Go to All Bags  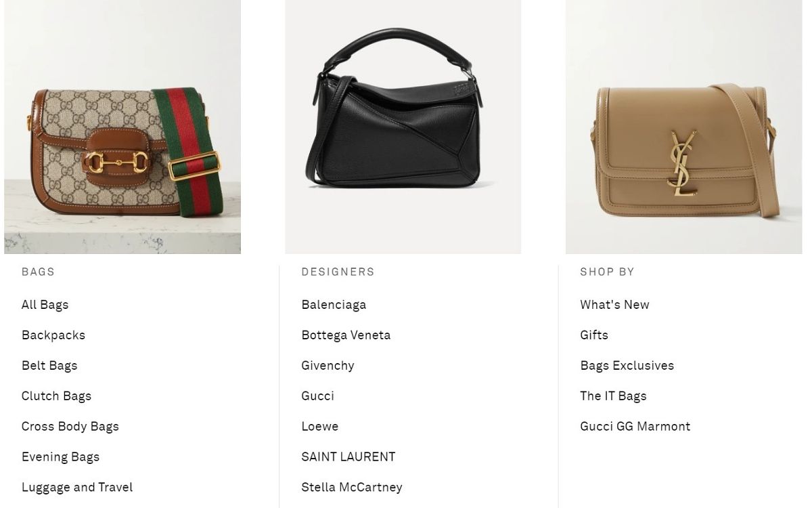point(45,305)
